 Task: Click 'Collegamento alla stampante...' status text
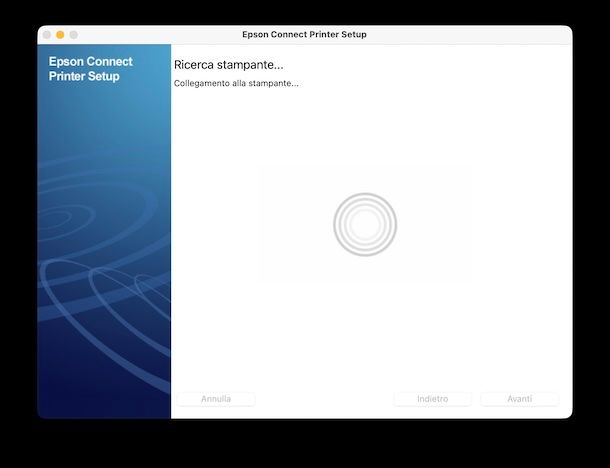click(x=236, y=83)
